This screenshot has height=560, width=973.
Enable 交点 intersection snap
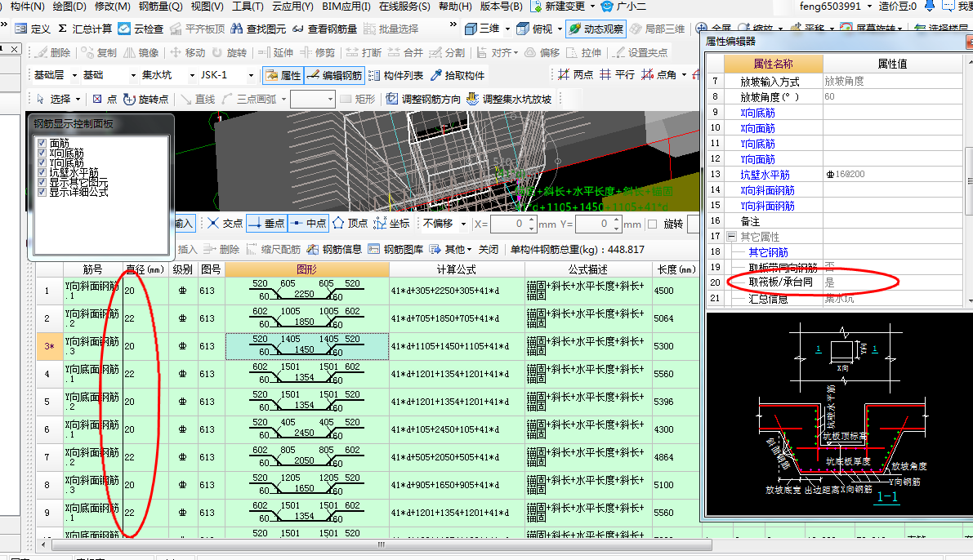point(225,223)
